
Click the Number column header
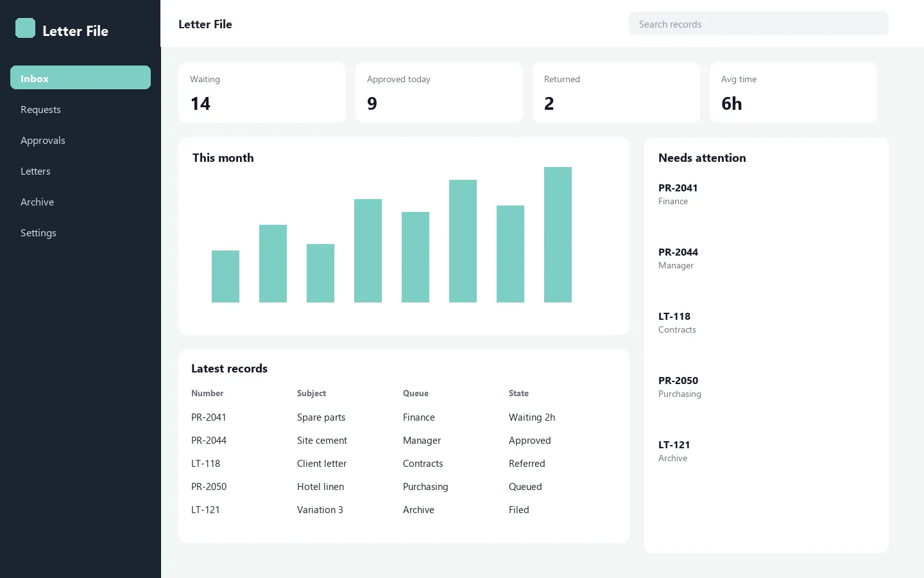[207, 393]
